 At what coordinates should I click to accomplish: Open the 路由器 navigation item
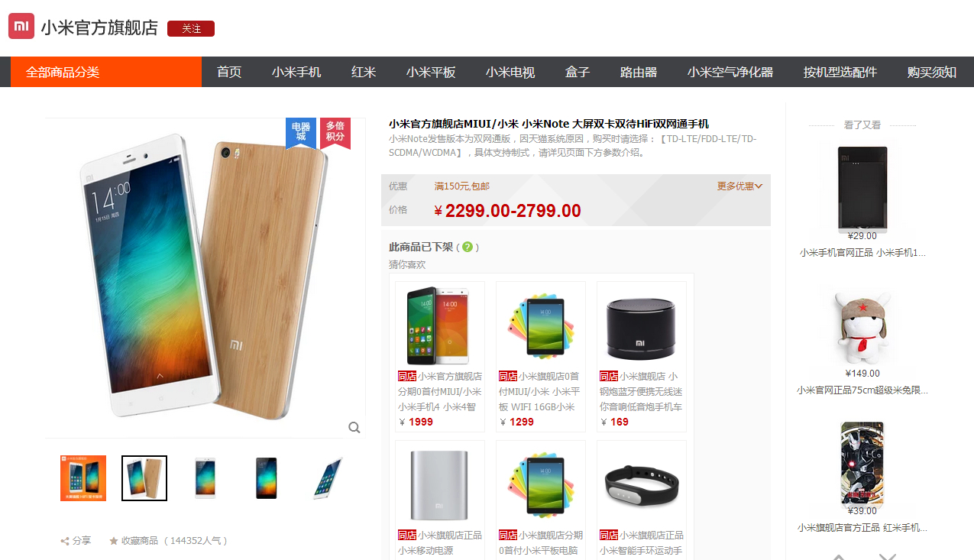click(639, 72)
